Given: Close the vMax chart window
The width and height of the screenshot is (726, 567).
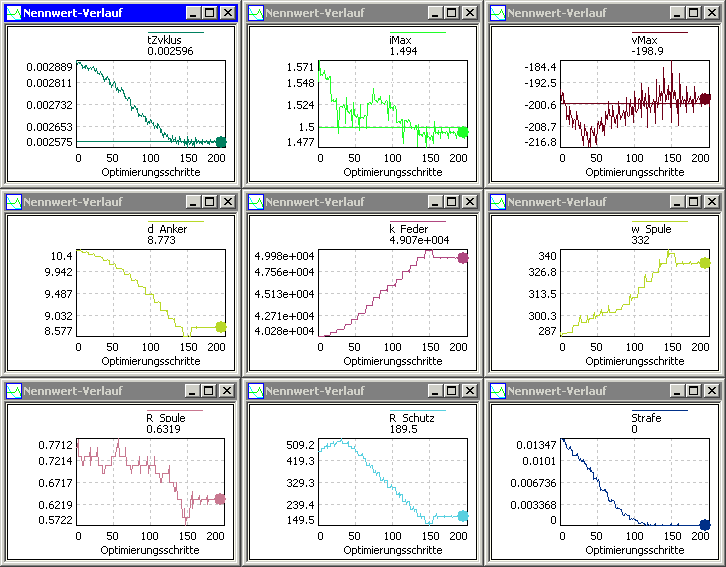Looking at the screenshot, I should point(711,13).
